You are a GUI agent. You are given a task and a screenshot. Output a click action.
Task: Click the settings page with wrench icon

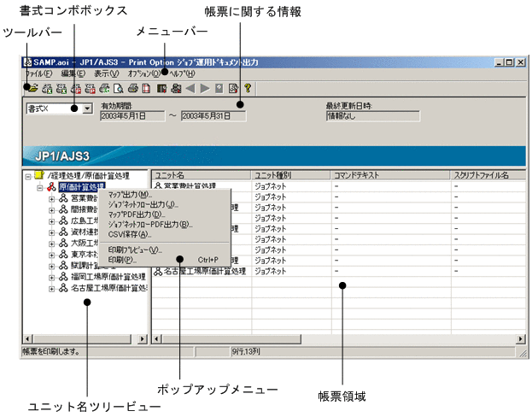point(233,89)
